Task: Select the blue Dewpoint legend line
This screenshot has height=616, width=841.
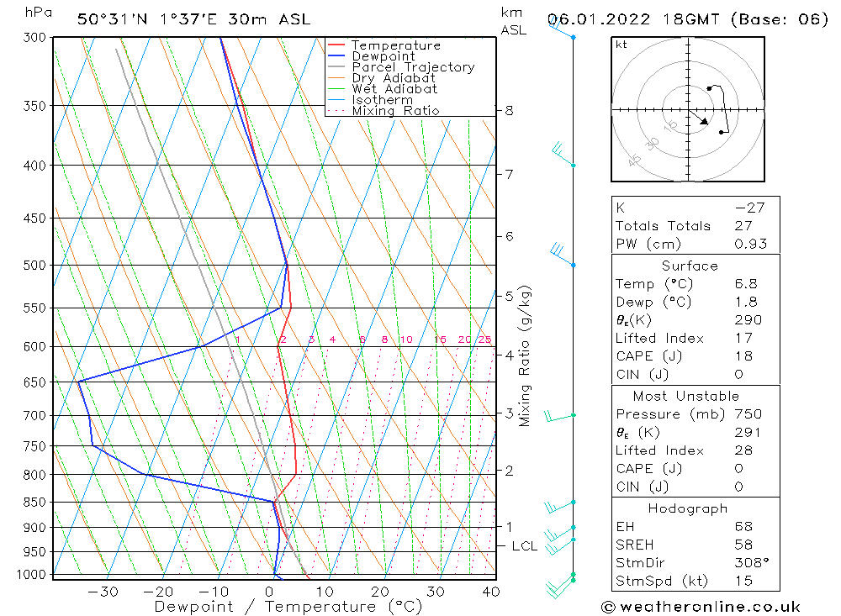Action: pos(336,55)
